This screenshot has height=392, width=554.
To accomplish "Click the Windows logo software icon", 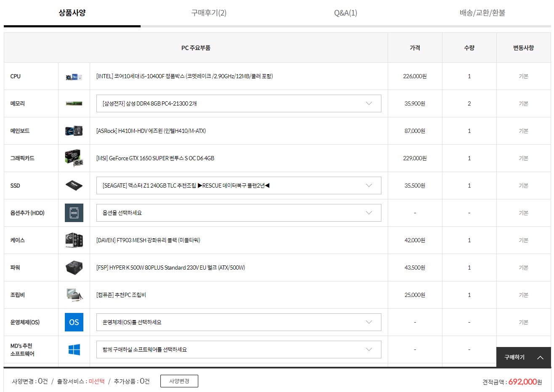I will [x=74, y=350].
